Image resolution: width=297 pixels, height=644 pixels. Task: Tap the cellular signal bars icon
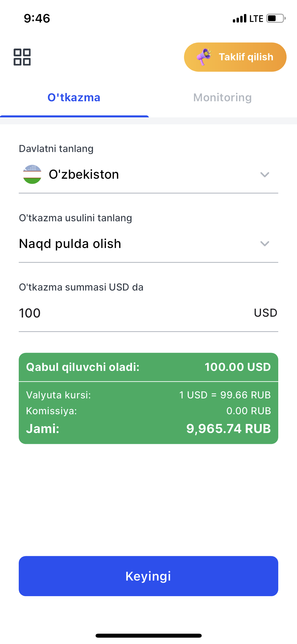239,19
